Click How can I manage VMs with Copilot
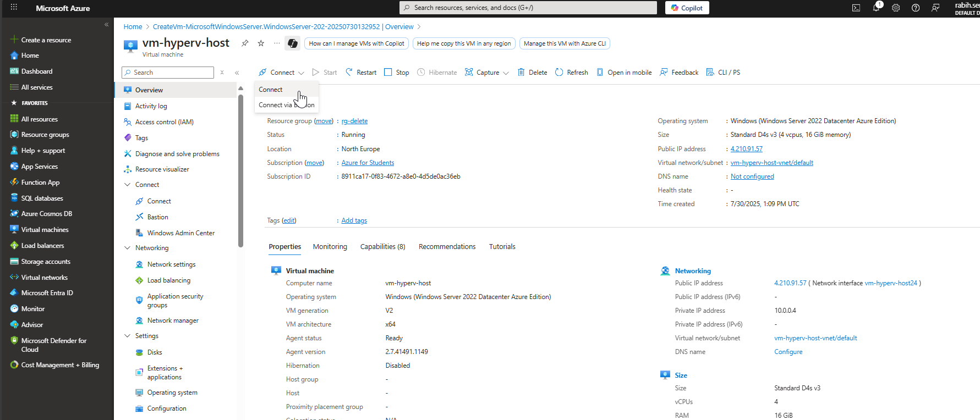980x420 pixels. 357,43
